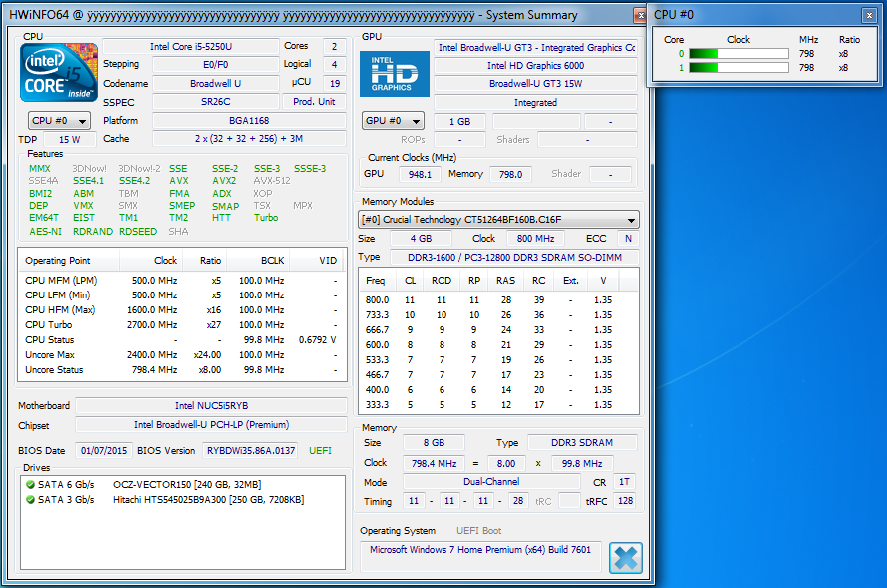The width and height of the screenshot is (887, 588).
Task: Click Core 1 clock bar
Action: pos(739,68)
